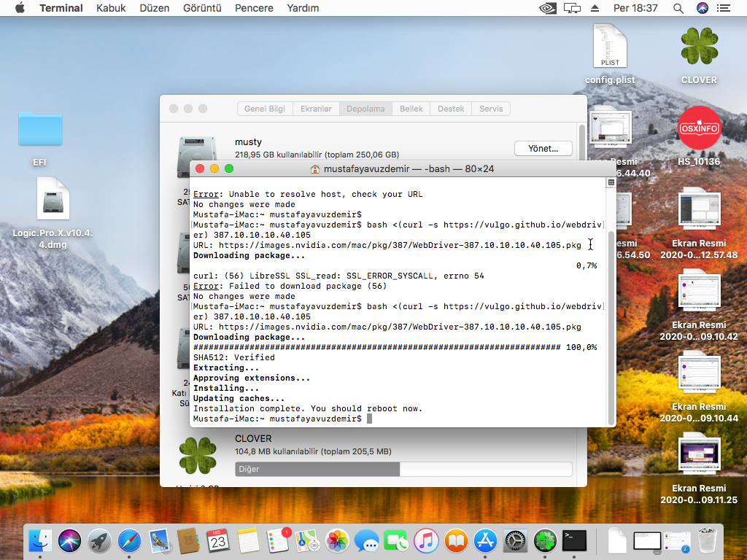Image resolution: width=747 pixels, height=560 pixels.
Task: Launch App Store from the dock
Action: click(485, 540)
